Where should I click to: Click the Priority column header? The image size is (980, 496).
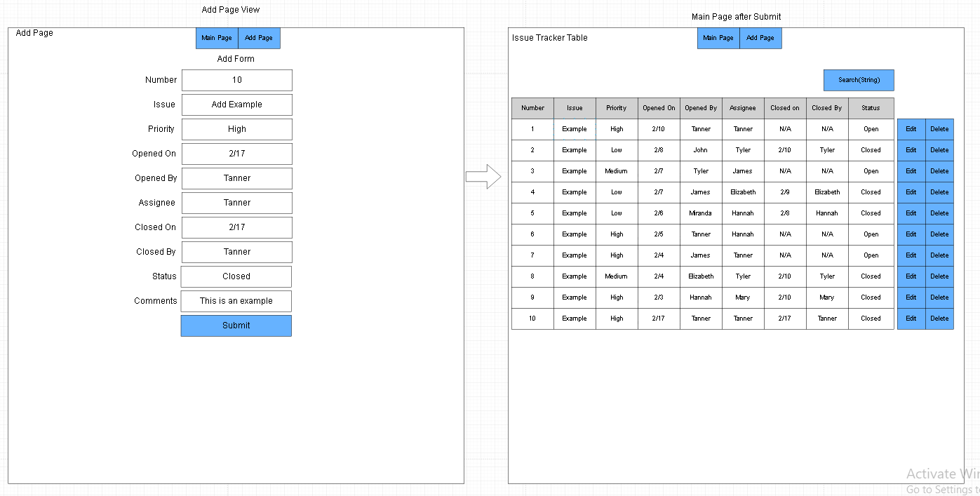[617, 108]
